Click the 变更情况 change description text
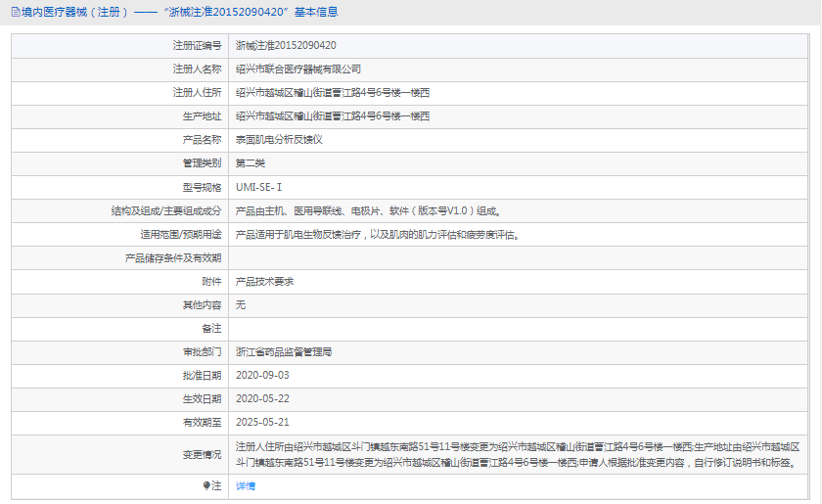The height and width of the screenshot is (504, 822). [518, 455]
